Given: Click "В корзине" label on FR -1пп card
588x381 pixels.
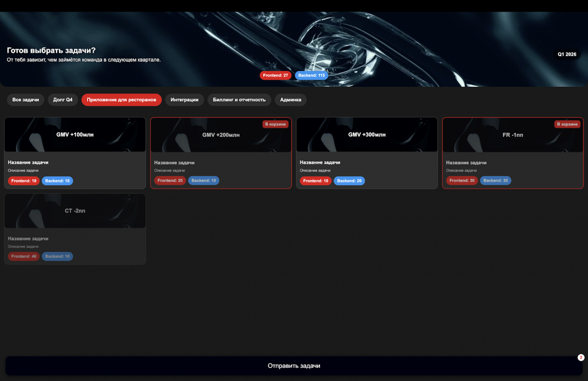Looking at the screenshot, I should [567, 124].
